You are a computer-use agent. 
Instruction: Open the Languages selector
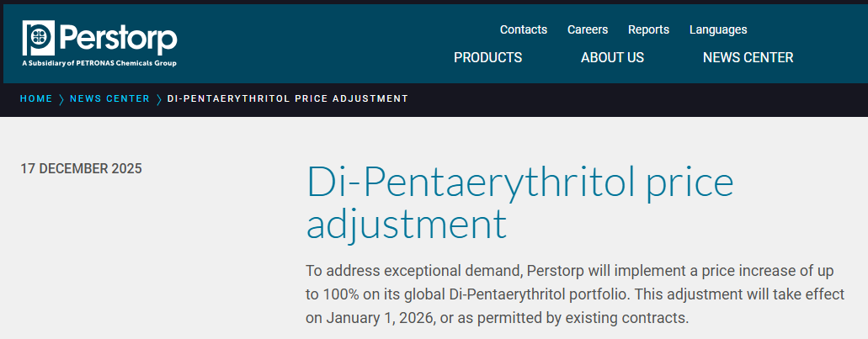tap(718, 29)
